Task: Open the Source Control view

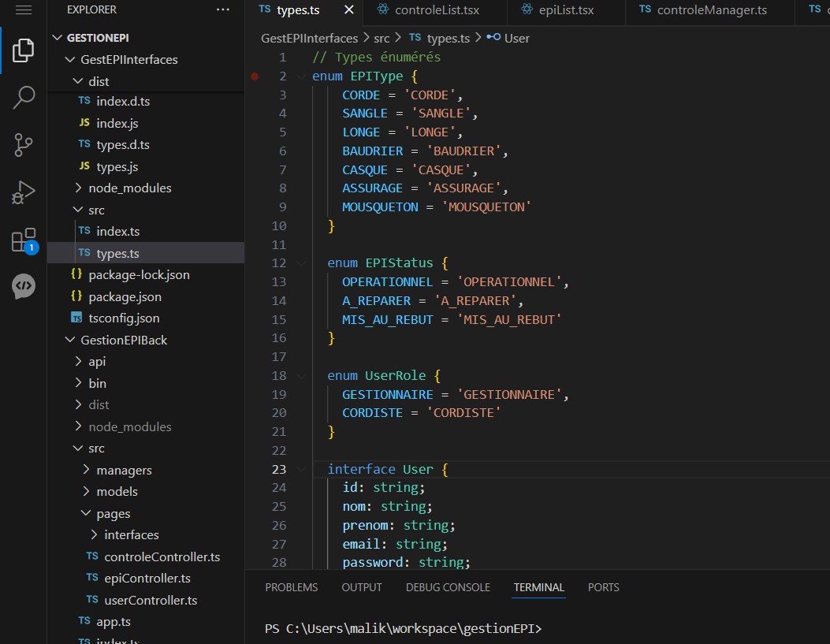Action: (24, 144)
